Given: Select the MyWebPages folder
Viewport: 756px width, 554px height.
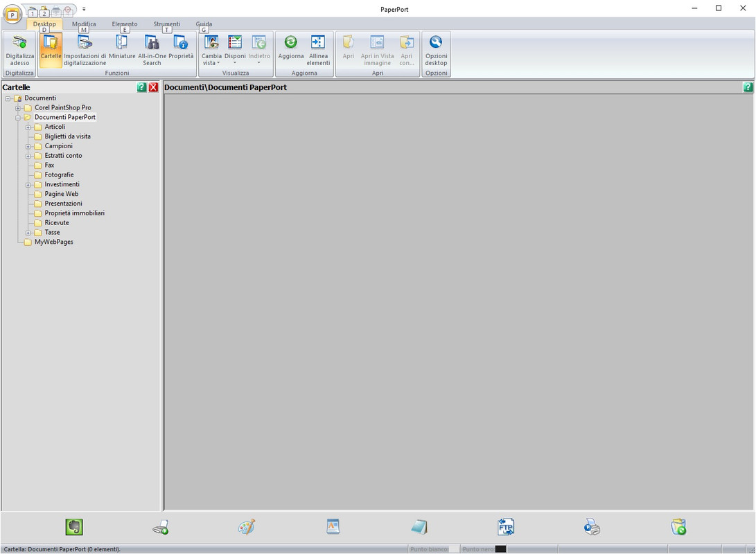Looking at the screenshot, I should (x=53, y=242).
